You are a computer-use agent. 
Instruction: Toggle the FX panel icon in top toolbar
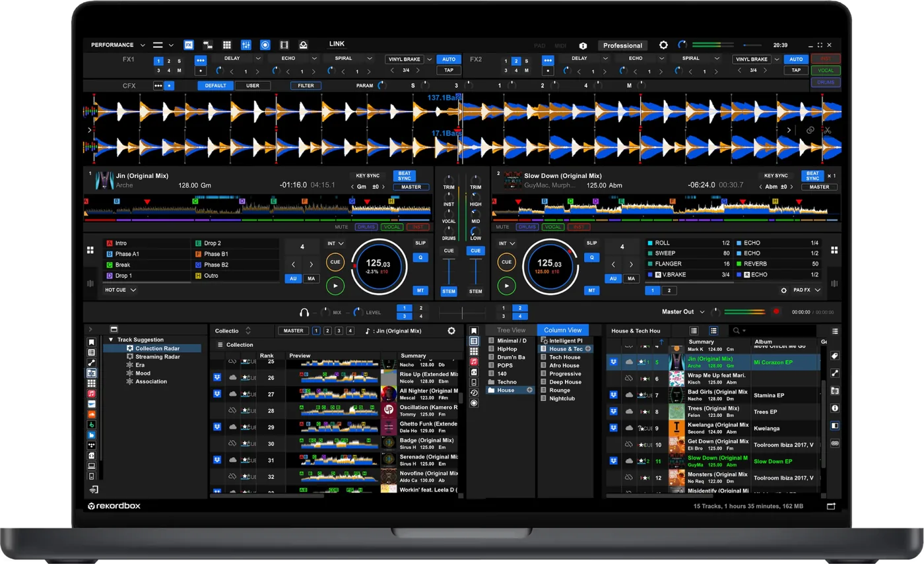click(x=189, y=45)
